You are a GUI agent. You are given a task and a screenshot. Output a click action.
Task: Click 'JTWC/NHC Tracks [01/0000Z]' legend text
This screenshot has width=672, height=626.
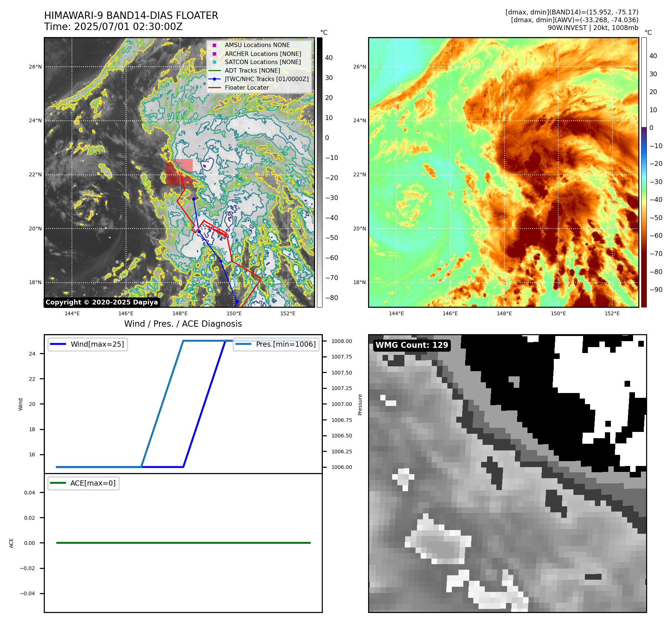pyautogui.click(x=267, y=79)
